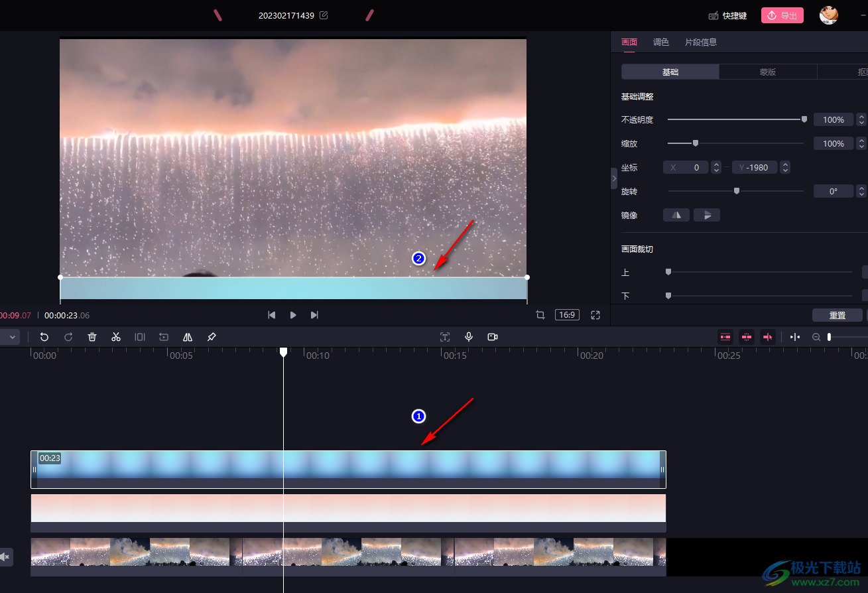Image resolution: width=868 pixels, height=593 pixels.
Task: Click the bracketed trim icon beside the scissors
Action: [140, 337]
